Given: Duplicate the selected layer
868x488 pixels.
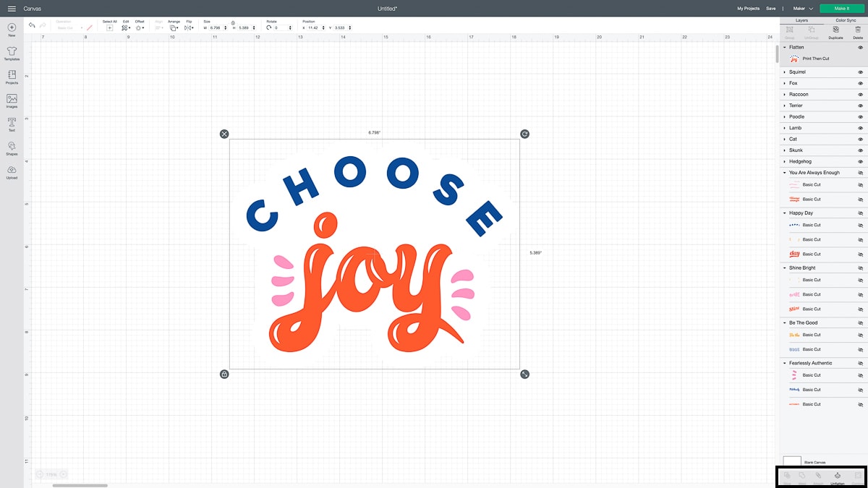Looking at the screenshot, I should [x=836, y=31].
